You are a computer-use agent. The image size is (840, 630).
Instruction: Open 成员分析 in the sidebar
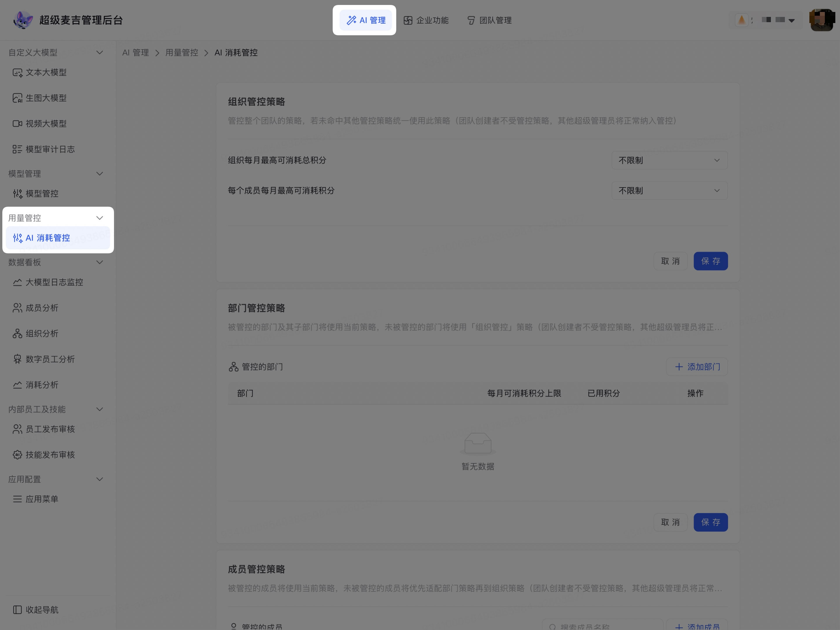point(58,308)
